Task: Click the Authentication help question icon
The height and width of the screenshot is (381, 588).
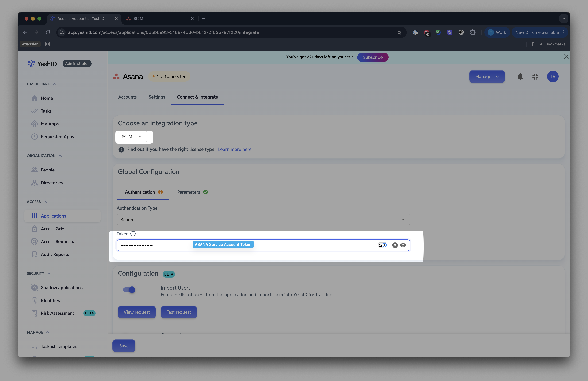Action: click(x=160, y=192)
